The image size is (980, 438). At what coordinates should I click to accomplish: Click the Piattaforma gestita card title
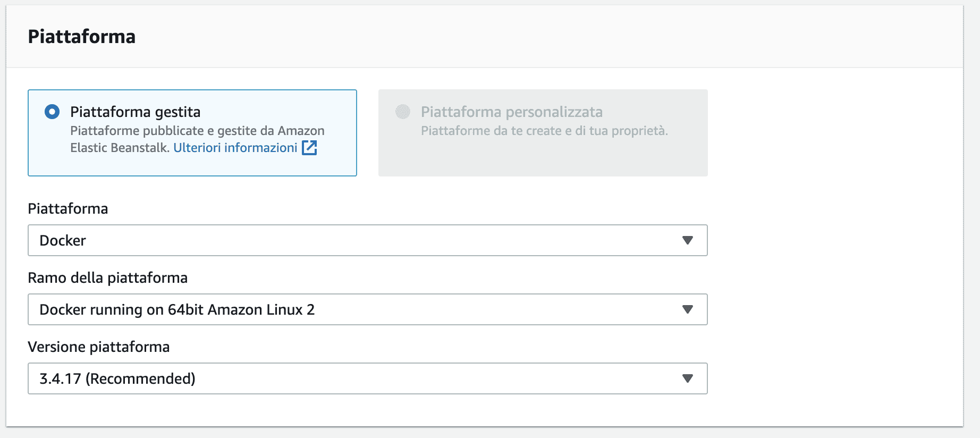[x=136, y=112]
